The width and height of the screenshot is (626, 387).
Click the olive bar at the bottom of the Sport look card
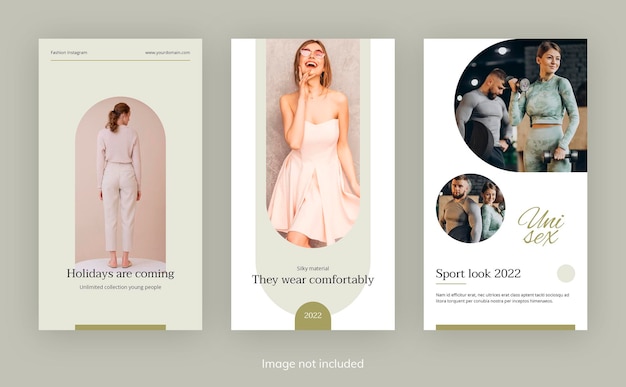[x=505, y=327]
